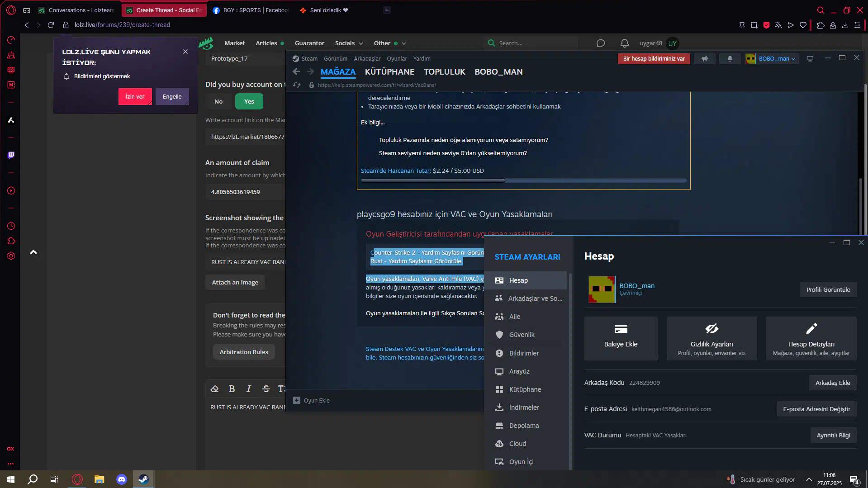Open Easy Setup sliders icon
Viewport: 868px width, 488px height.
point(857,25)
